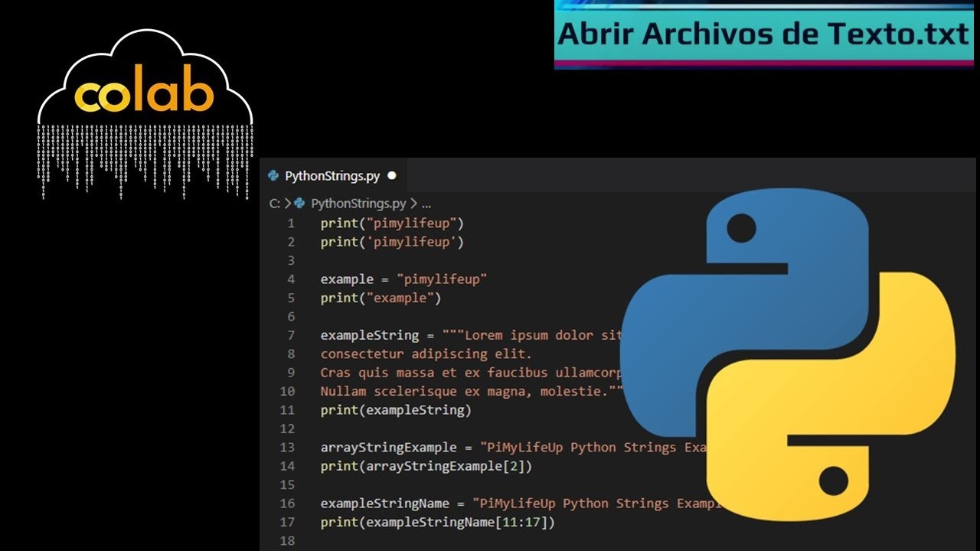980x551 pixels.
Task: Open the C: breadcrumb segment
Action: pyautogui.click(x=274, y=204)
